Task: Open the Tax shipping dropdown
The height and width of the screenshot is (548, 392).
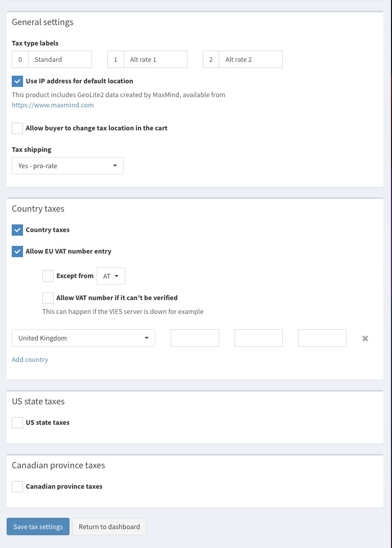Action: click(67, 166)
